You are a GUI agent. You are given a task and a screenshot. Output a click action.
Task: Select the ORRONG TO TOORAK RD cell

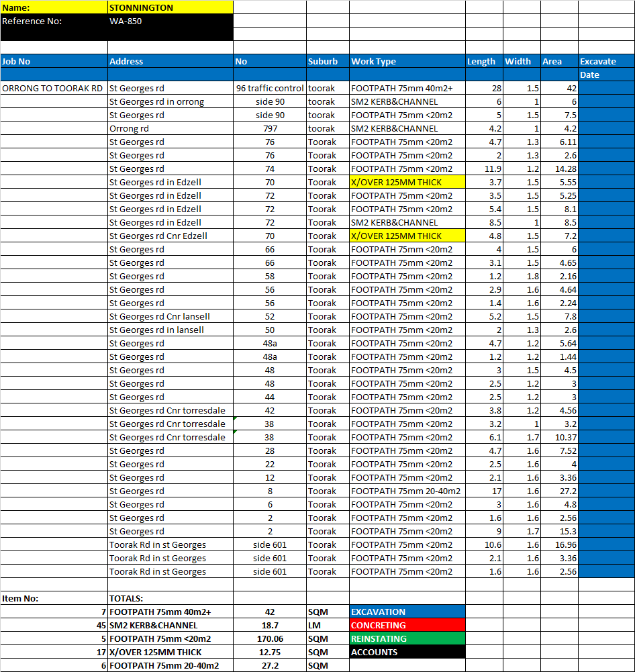[53, 88]
